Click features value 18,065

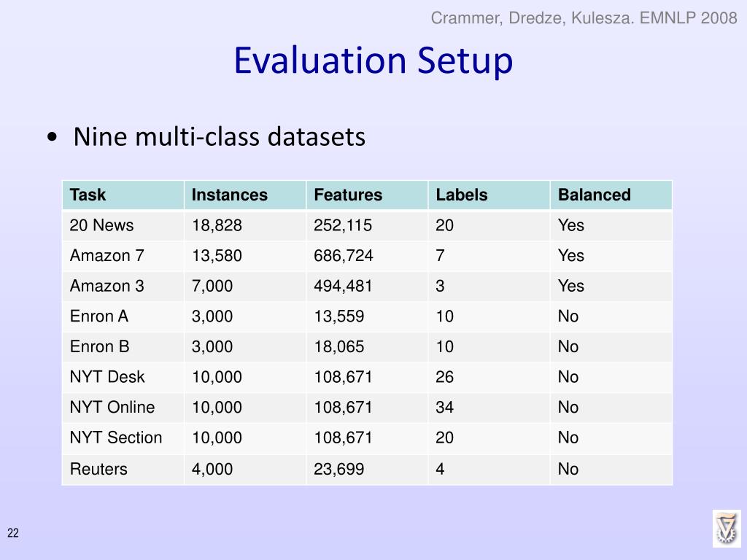tap(339, 346)
